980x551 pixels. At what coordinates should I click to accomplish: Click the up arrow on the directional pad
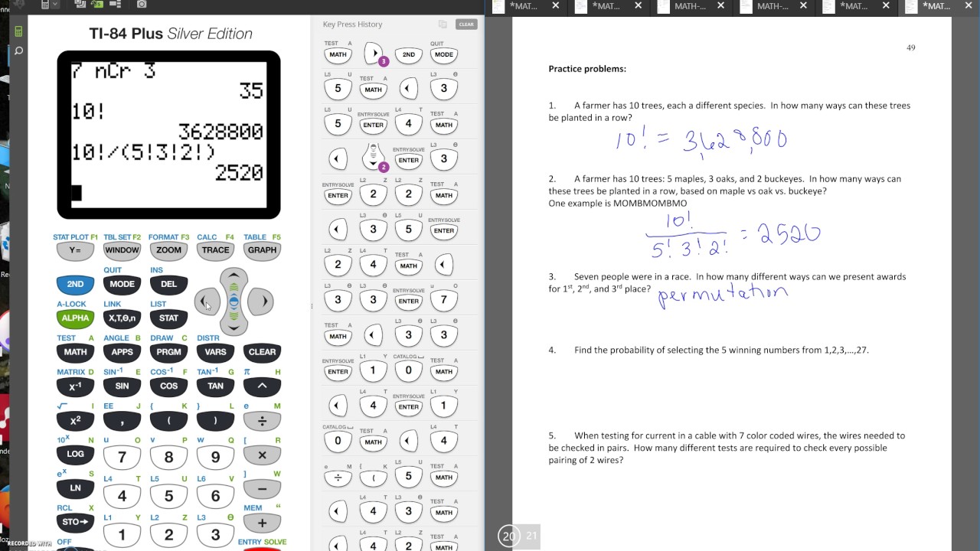coord(234,277)
